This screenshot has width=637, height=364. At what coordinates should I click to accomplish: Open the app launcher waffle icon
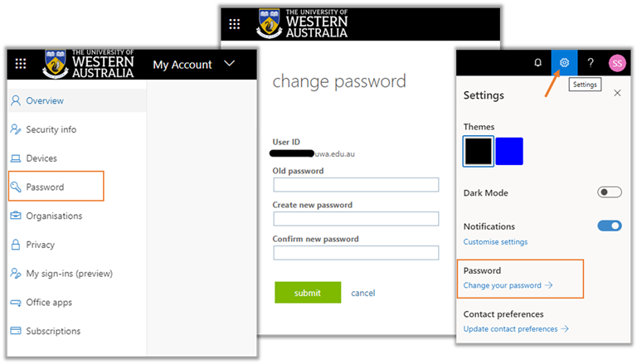pyautogui.click(x=21, y=64)
